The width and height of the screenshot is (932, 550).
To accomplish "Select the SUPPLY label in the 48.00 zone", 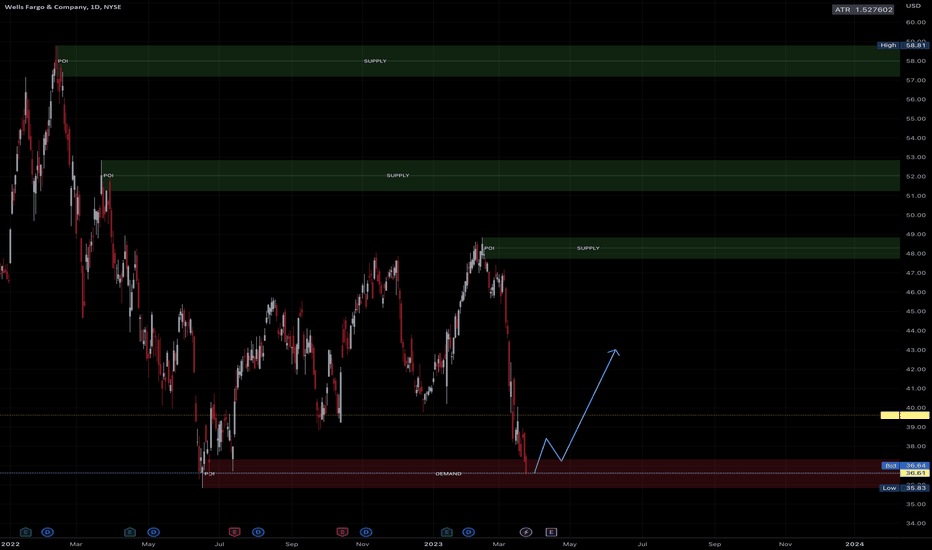I will click(x=588, y=248).
